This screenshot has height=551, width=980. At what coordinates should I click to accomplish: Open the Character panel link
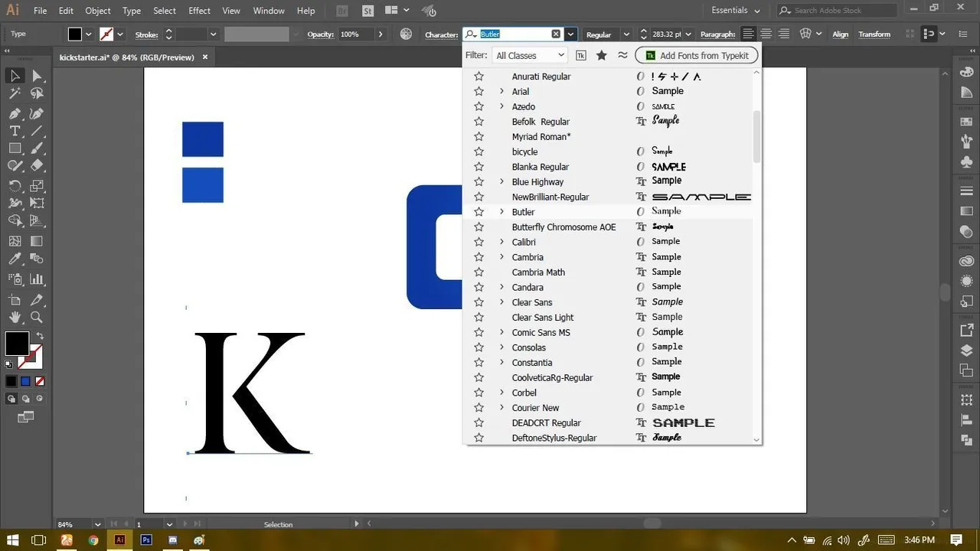coord(442,34)
